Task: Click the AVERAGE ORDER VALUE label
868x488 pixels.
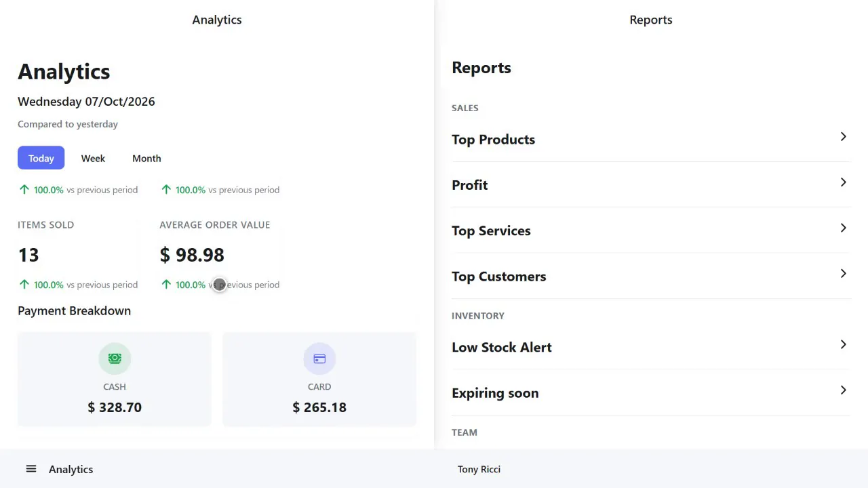Action: pyautogui.click(x=214, y=225)
